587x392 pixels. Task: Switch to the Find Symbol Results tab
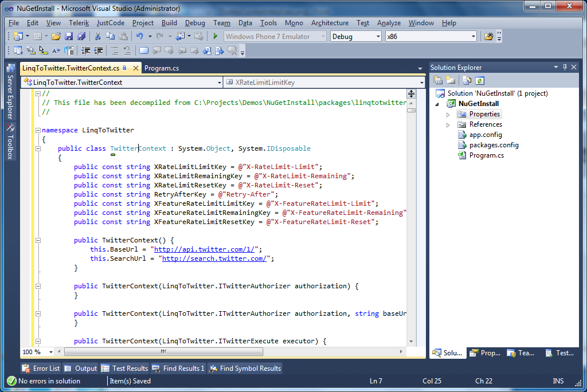tap(245, 369)
